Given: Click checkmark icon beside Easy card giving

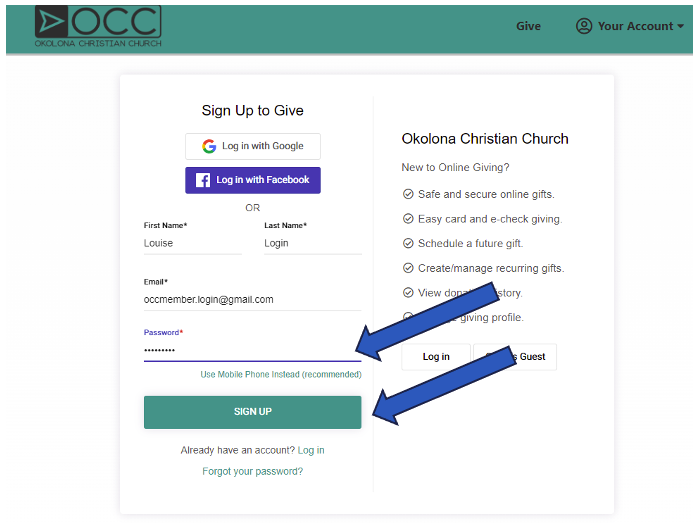Looking at the screenshot, I should click(408, 219).
